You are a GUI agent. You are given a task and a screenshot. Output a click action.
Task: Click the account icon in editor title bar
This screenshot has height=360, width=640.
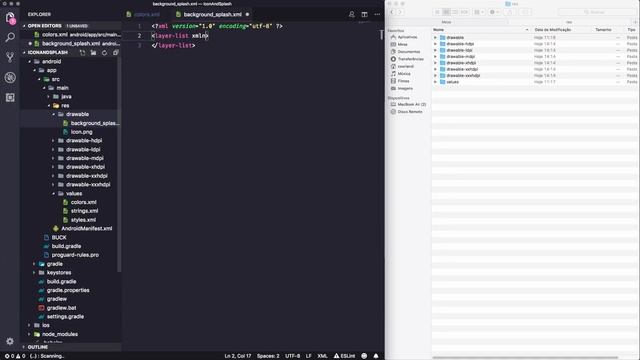coord(351,14)
